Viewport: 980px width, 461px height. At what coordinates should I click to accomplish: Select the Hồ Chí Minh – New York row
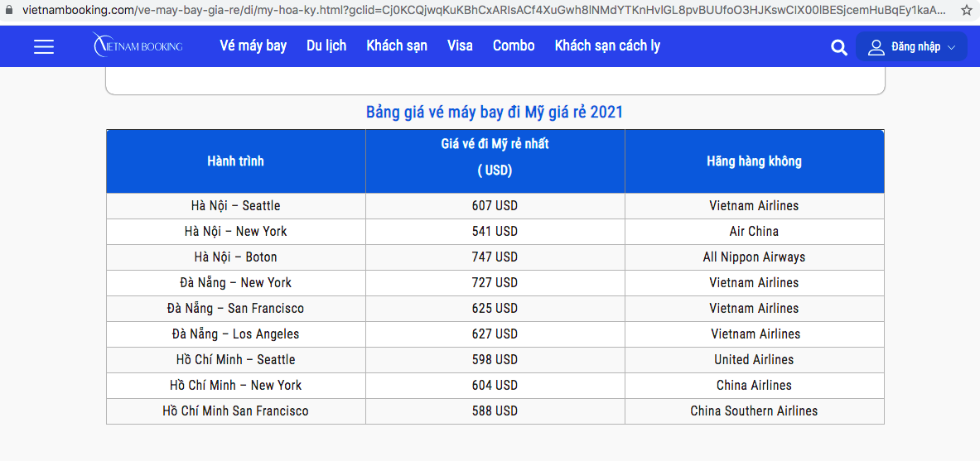235,385
